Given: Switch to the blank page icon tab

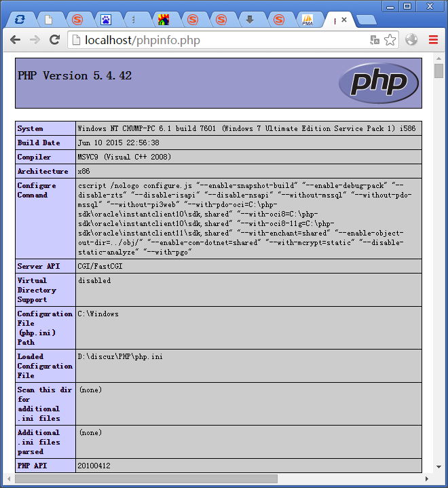Looking at the screenshot, I should tap(49, 20).
